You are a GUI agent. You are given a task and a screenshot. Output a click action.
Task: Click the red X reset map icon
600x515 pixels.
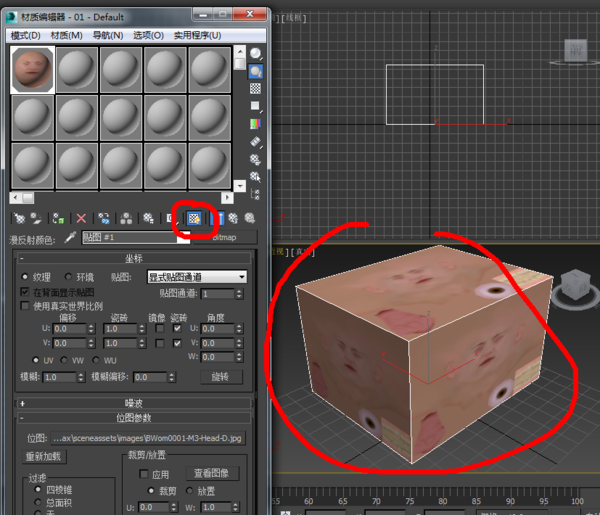pyautogui.click(x=81, y=218)
